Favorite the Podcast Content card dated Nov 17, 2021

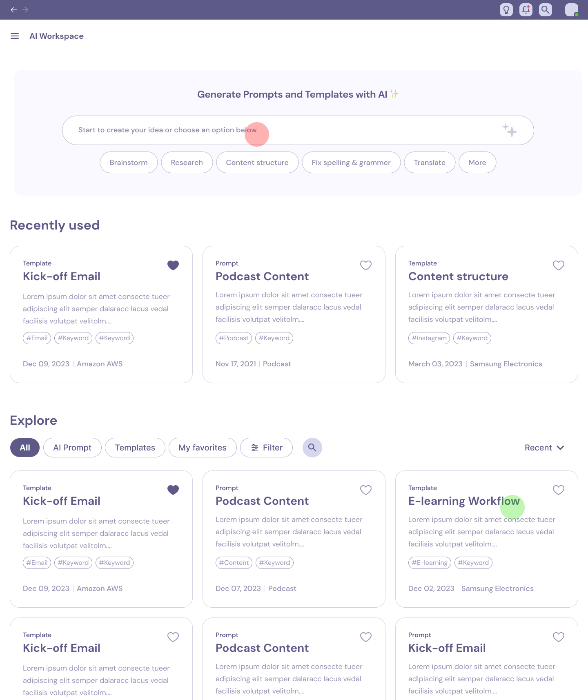[366, 265]
